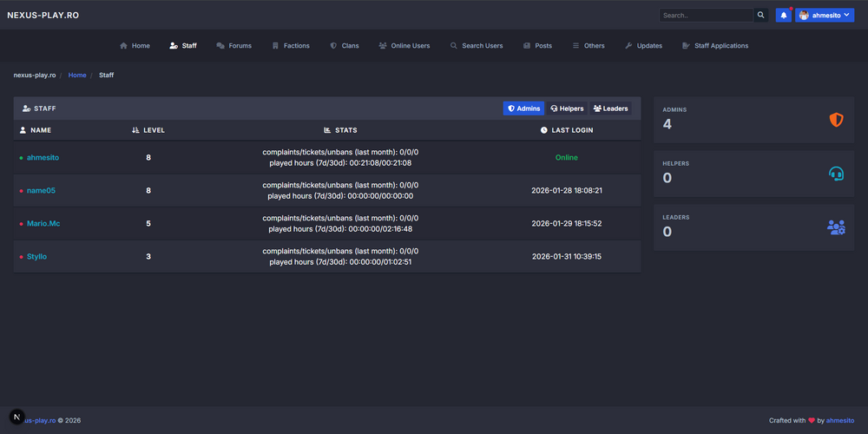Open Updates page
868x434 pixels.
(643, 46)
